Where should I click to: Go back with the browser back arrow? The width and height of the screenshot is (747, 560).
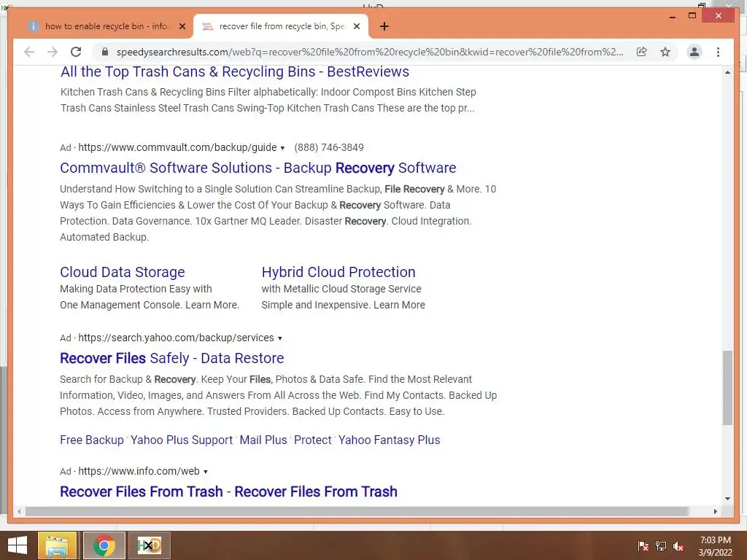29,52
